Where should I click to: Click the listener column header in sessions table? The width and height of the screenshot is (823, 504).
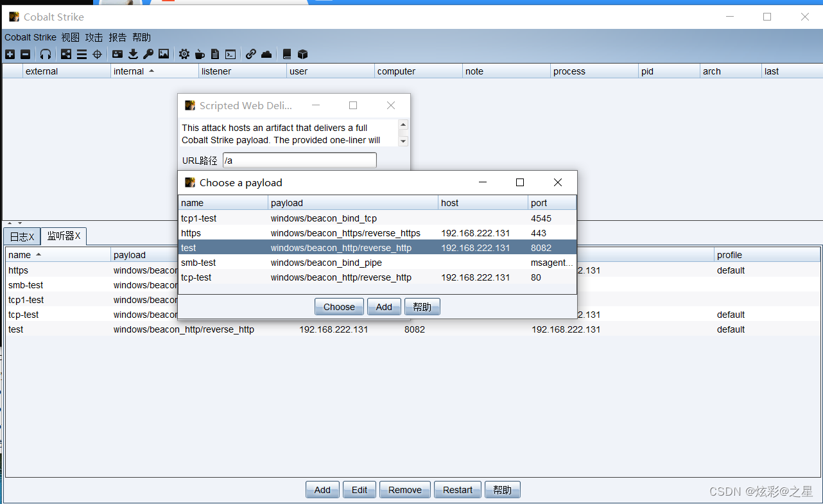coord(243,71)
